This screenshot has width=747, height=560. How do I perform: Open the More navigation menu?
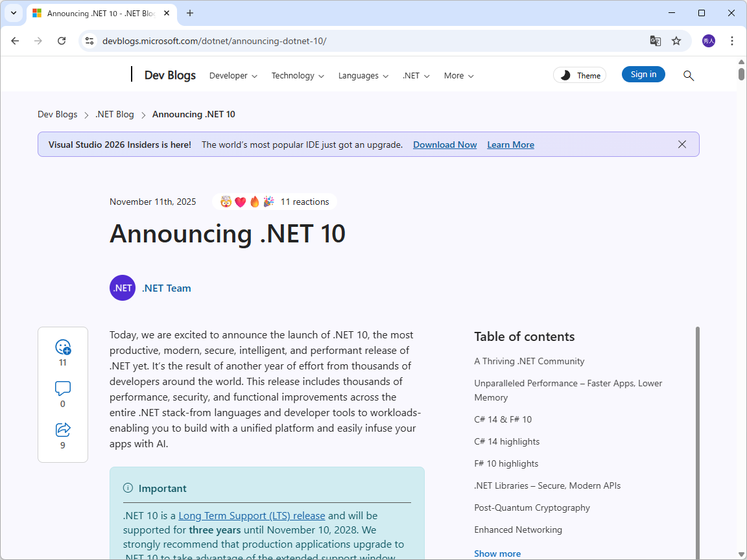click(458, 75)
